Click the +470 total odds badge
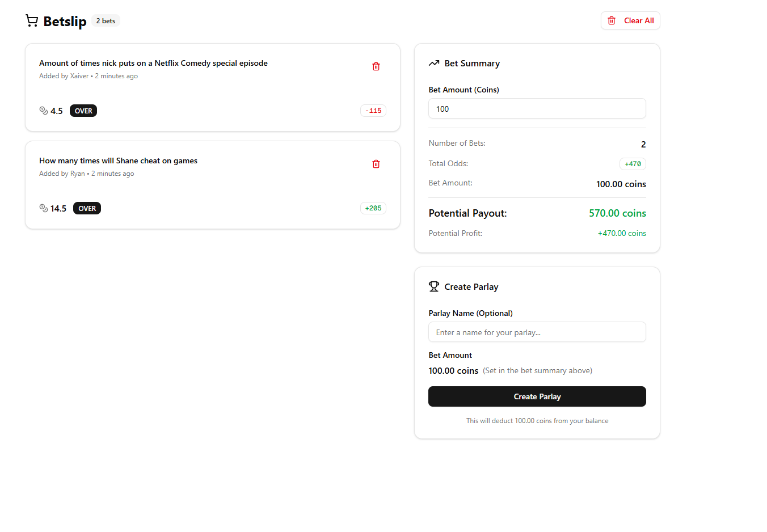Image resolution: width=767 pixels, height=532 pixels. [x=633, y=164]
